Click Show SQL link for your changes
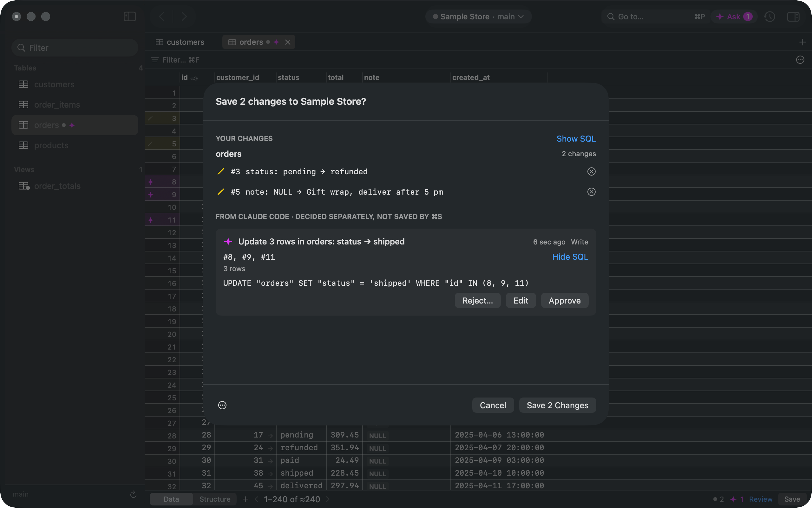 click(x=576, y=138)
